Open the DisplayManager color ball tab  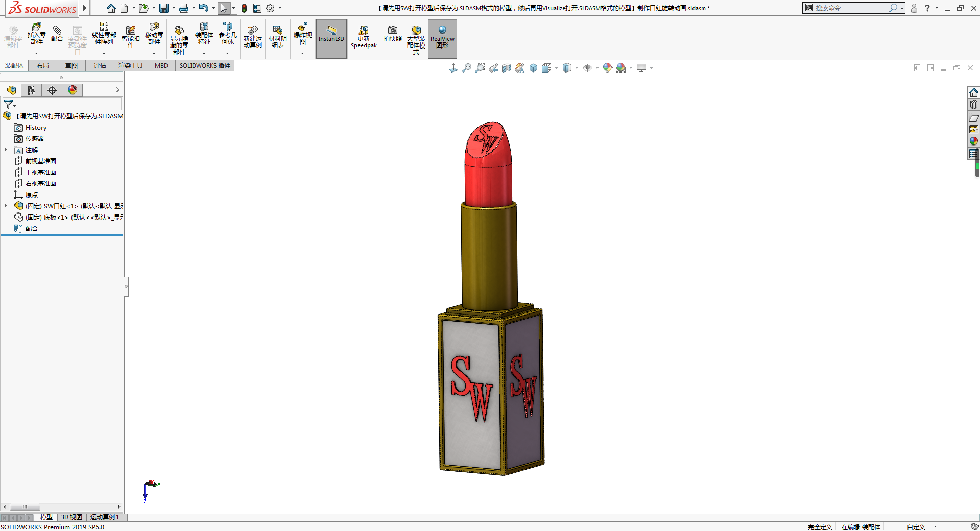73,90
